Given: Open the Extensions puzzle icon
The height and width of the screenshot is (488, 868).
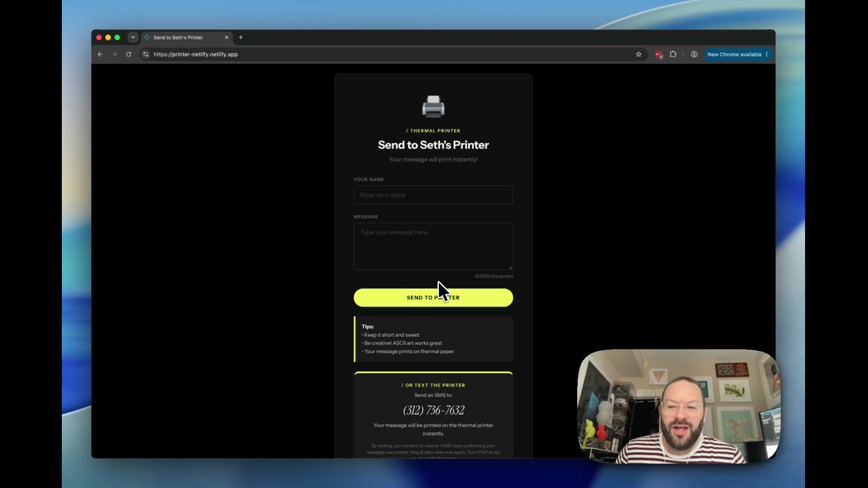Looking at the screenshot, I should [673, 54].
